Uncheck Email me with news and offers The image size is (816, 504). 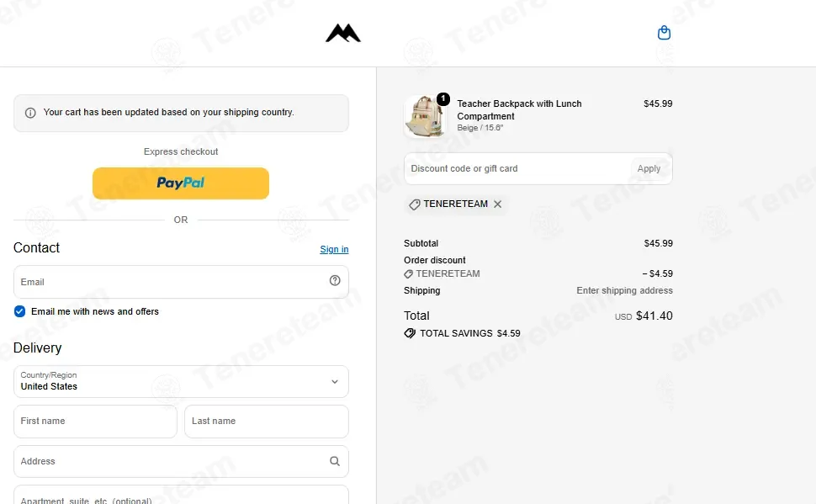tap(20, 311)
